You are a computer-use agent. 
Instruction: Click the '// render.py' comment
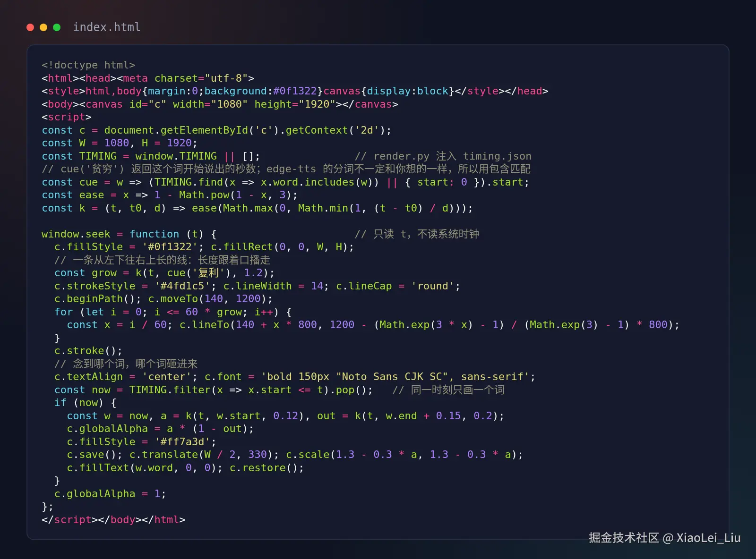[x=443, y=156]
